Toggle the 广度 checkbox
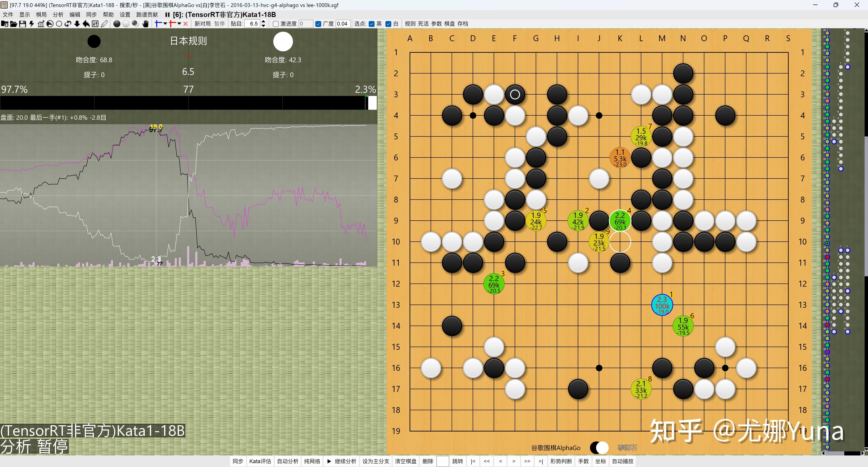Image resolution: width=868 pixels, height=467 pixels. coord(318,24)
